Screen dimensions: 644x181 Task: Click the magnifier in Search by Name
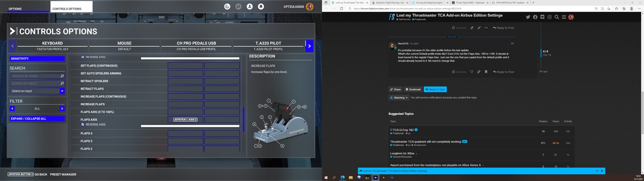[x=62, y=76]
